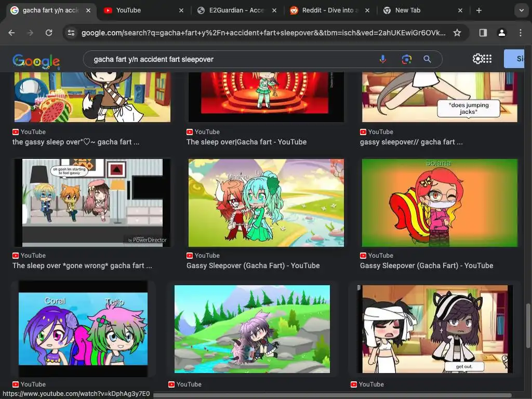This screenshot has height=399, width=532.
Task: Open 'The sleep over *gone wrong*' result link
Action: (x=82, y=265)
